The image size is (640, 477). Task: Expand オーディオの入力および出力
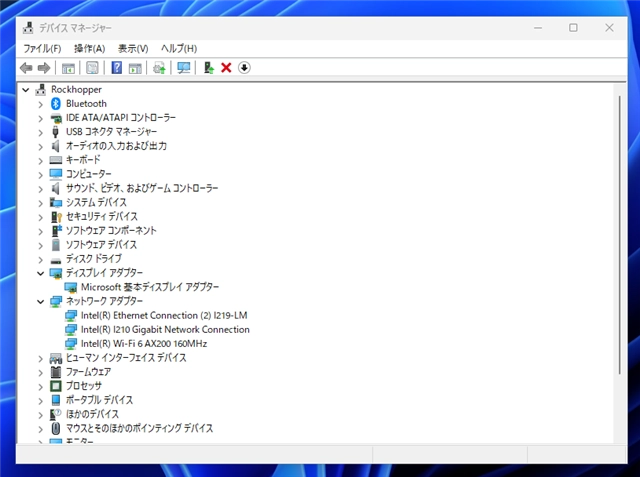tap(40, 147)
